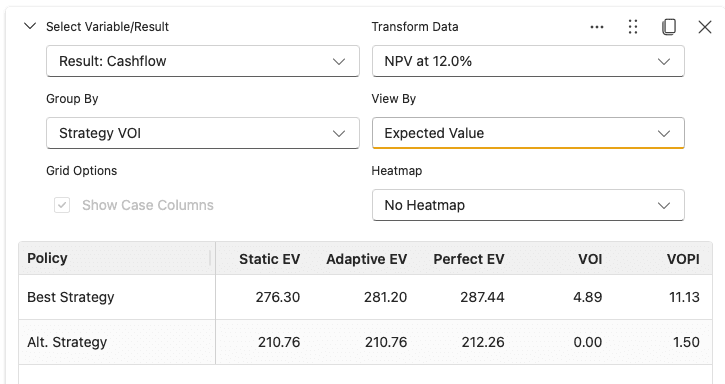Click the VOI column header

coord(590,259)
